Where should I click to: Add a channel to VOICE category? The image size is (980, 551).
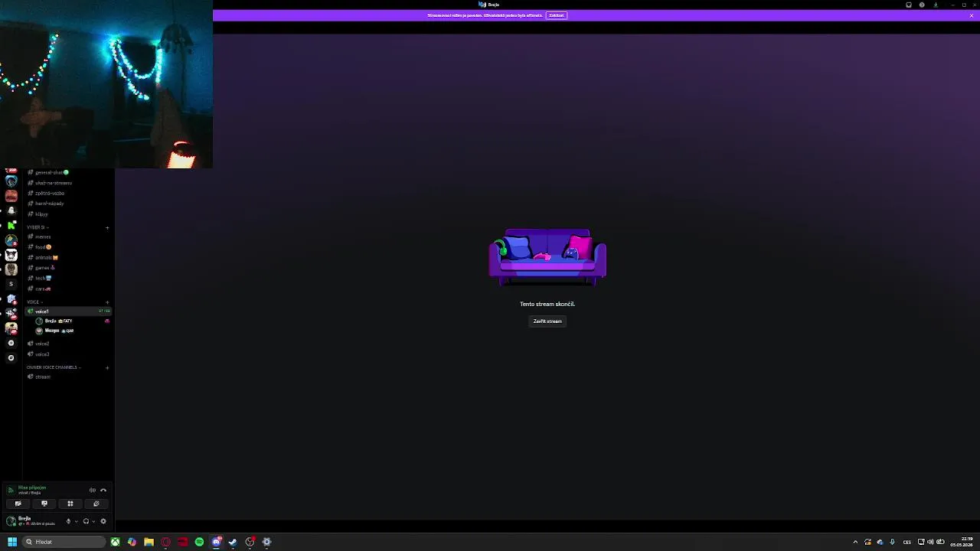[107, 302]
